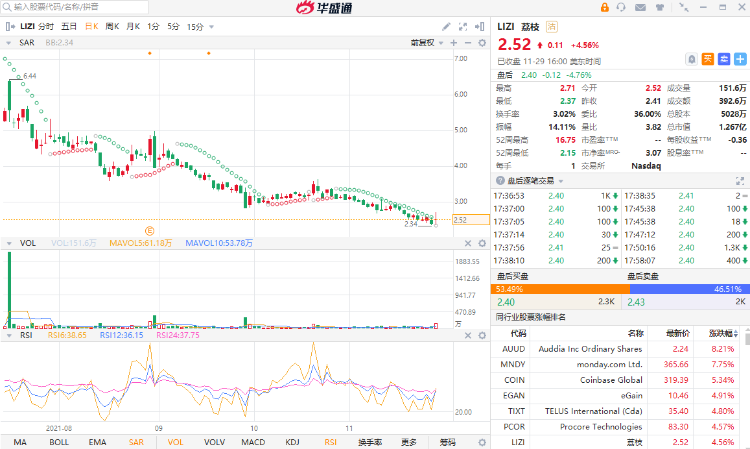Viewport: 750px width, 449px height.
Task: Toggle RSI indicator at bottom bar
Action: coord(331,442)
